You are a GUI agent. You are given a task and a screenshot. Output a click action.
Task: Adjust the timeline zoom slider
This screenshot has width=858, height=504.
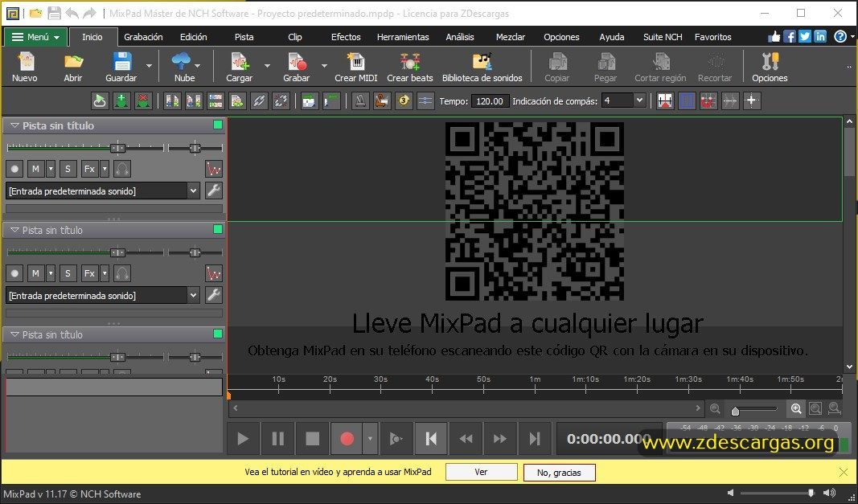pyautogui.click(x=736, y=410)
